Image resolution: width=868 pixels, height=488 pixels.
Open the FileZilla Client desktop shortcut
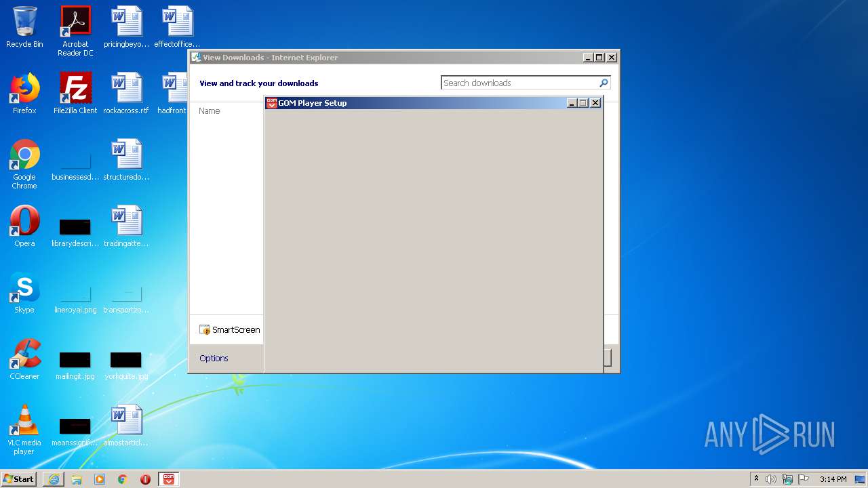75,94
